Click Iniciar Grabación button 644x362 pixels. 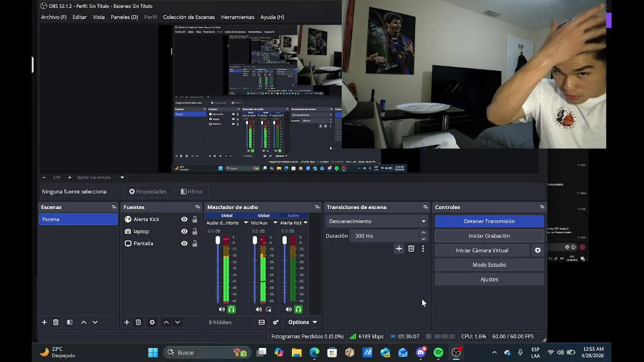(x=489, y=236)
